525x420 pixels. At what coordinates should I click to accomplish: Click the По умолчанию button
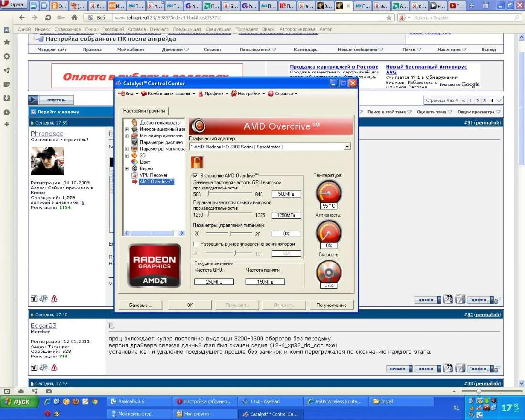pos(332,305)
